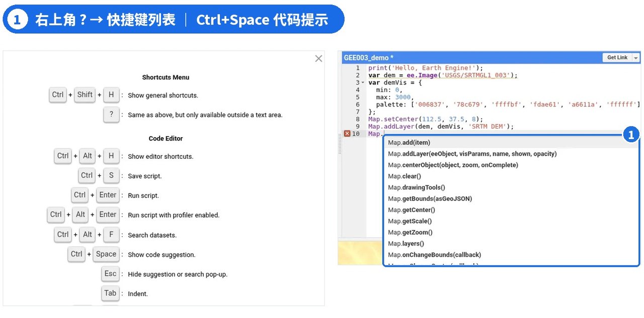Close the shortcuts menu dialog
The height and width of the screenshot is (318, 644).
pyautogui.click(x=318, y=58)
